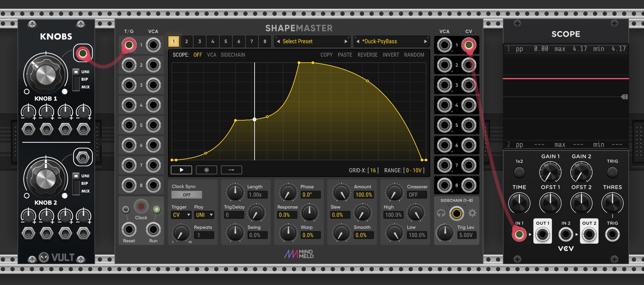
Task: Click the RANDOM shape button
Action: (414, 55)
